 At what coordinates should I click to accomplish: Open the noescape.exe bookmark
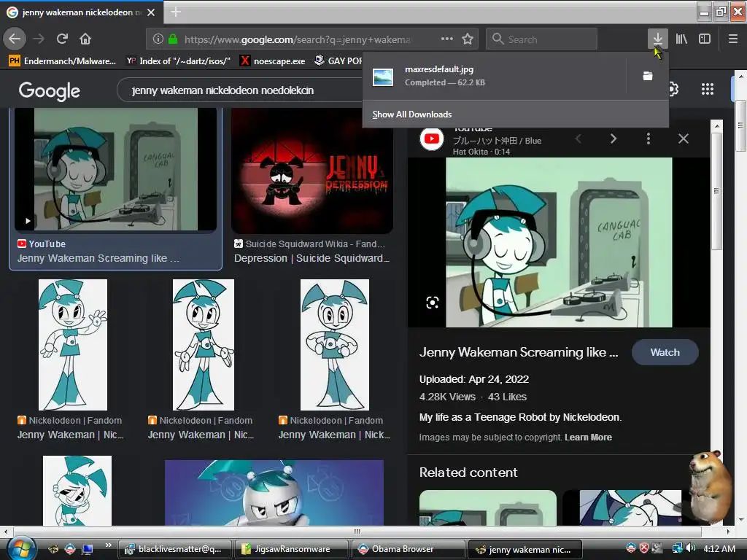tap(273, 61)
